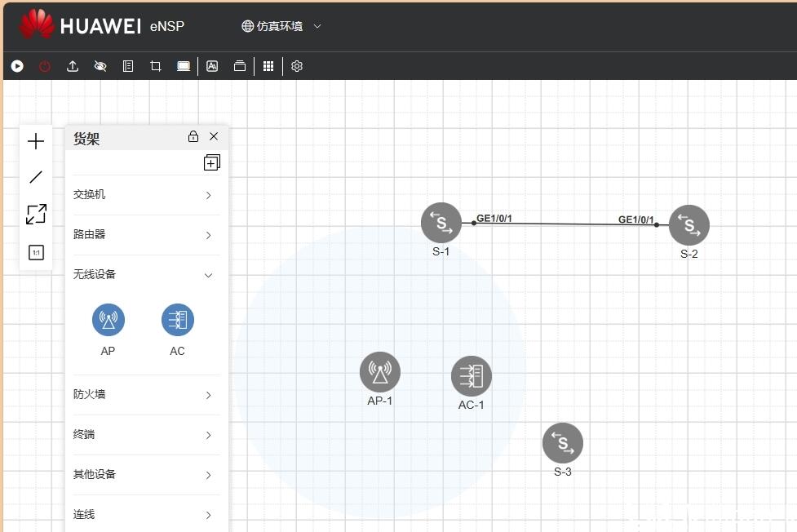Click the 1:1 reset zoom button
The image size is (797, 532).
tap(36, 253)
